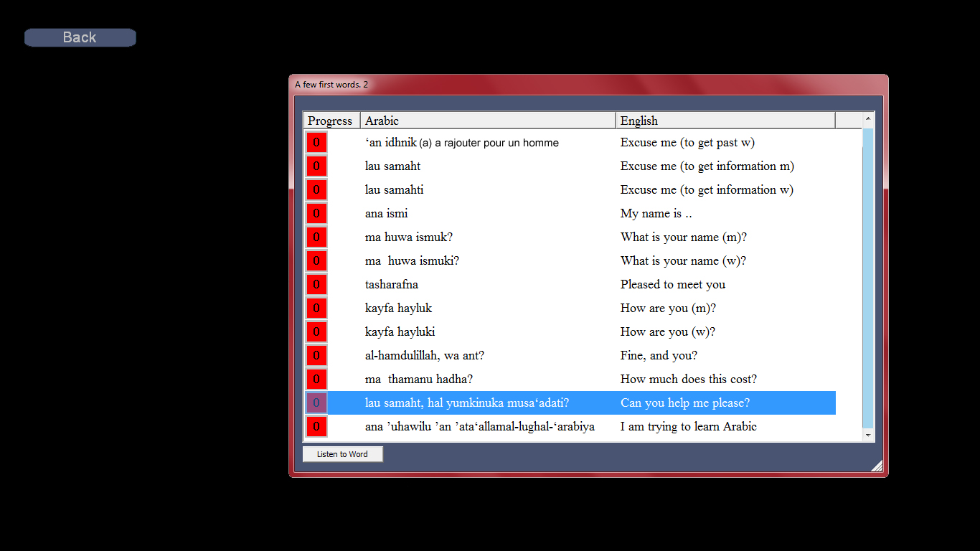Click progress box for 'ana ismi' row
Image resolution: width=980 pixels, height=551 pixels.
click(316, 214)
